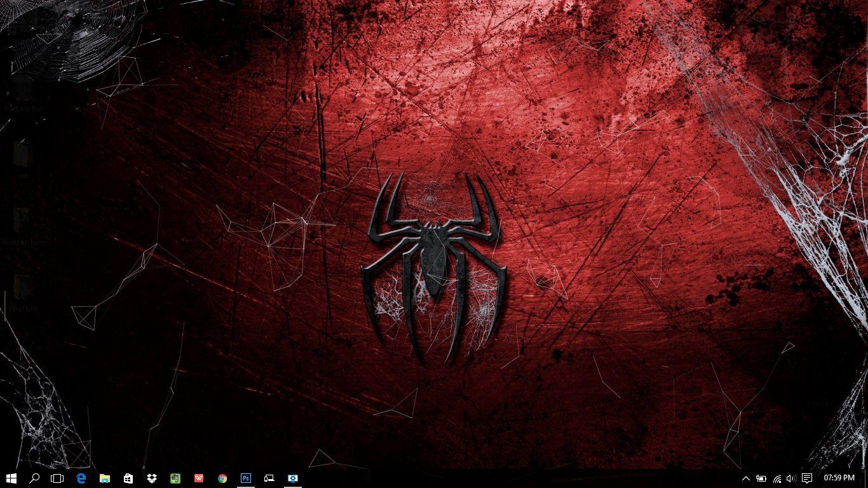The height and width of the screenshot is (488, 868).
Task: Open the battery power status icon
Action: tap(761, 478)
